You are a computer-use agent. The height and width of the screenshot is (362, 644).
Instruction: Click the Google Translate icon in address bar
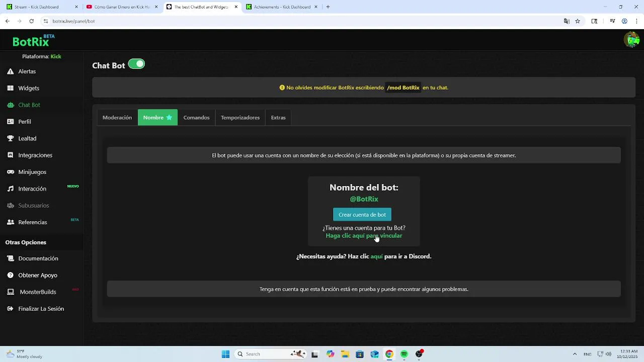[567, 21]
